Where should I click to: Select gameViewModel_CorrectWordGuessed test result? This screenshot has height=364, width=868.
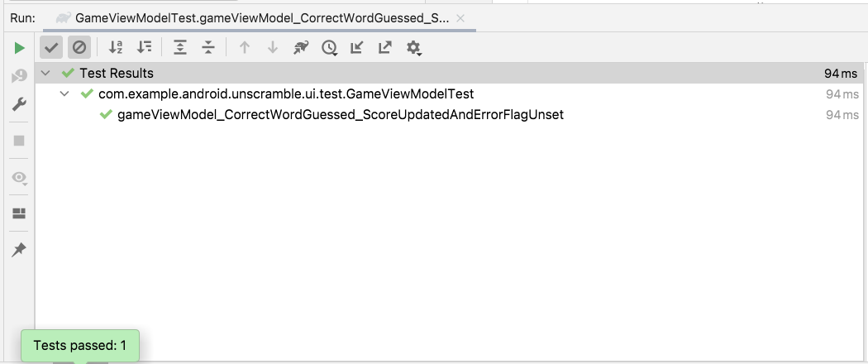340,115
